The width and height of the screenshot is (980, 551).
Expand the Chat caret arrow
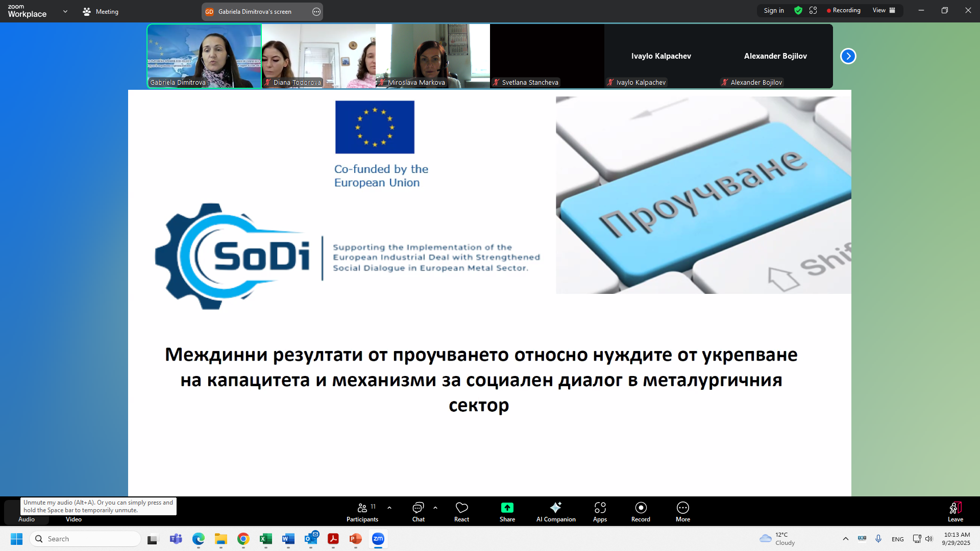click(x=435, y=508)
